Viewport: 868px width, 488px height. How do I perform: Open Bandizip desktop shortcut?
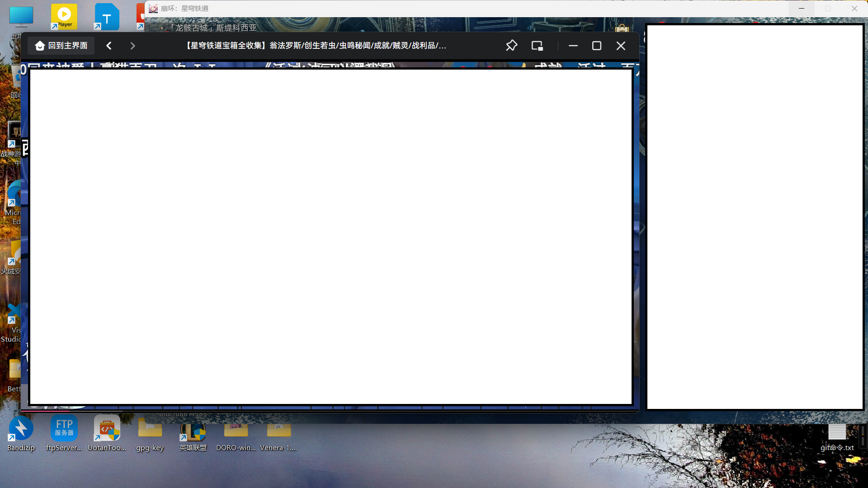pos(21,434)
